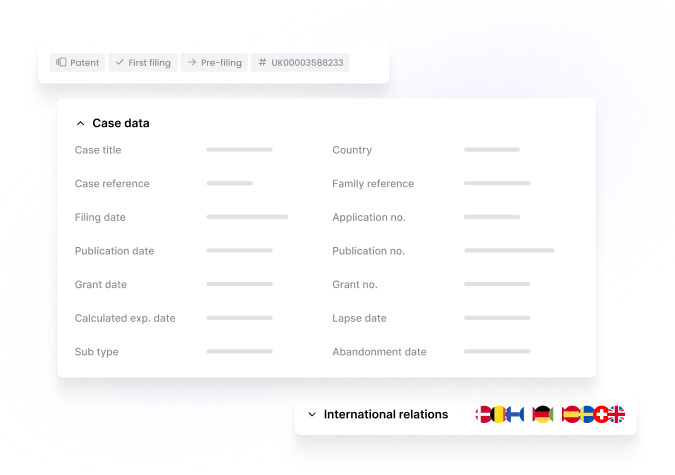Click the Filing date label
The height and width of the screenshot is (475, 675).
click(x=100, y=217)
